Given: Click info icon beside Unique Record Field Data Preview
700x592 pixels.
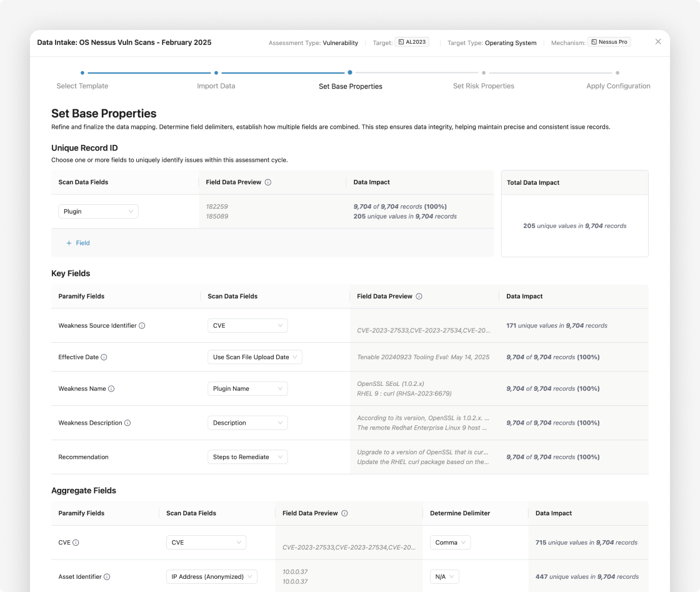Looking at the screenshot, I should (268, 182).
